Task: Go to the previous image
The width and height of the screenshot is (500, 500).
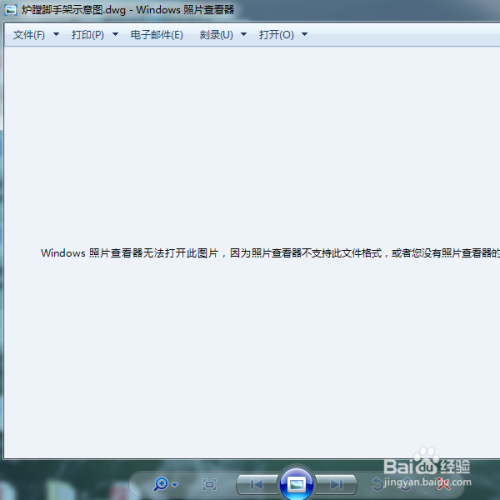Action: click(x=257, y=484)
